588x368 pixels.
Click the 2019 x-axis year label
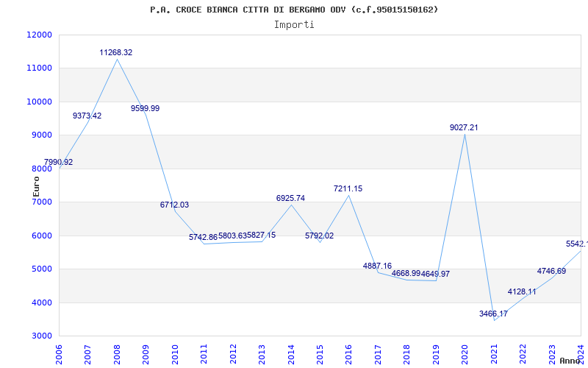coord(435,354)
